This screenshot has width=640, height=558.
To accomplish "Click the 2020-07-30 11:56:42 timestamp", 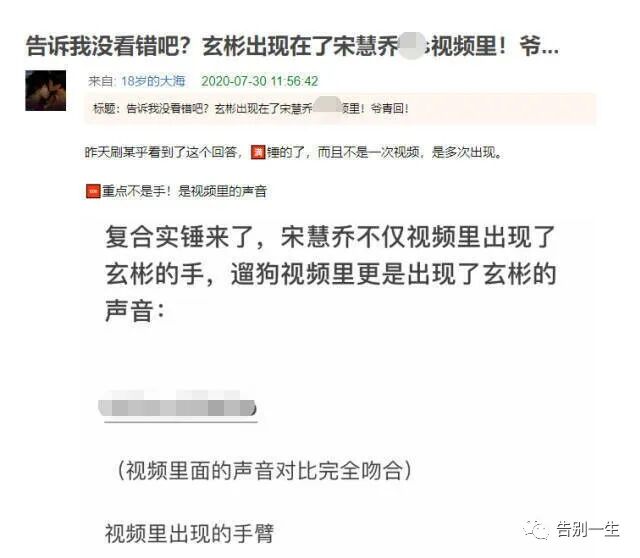I will (x=260, y=81).
